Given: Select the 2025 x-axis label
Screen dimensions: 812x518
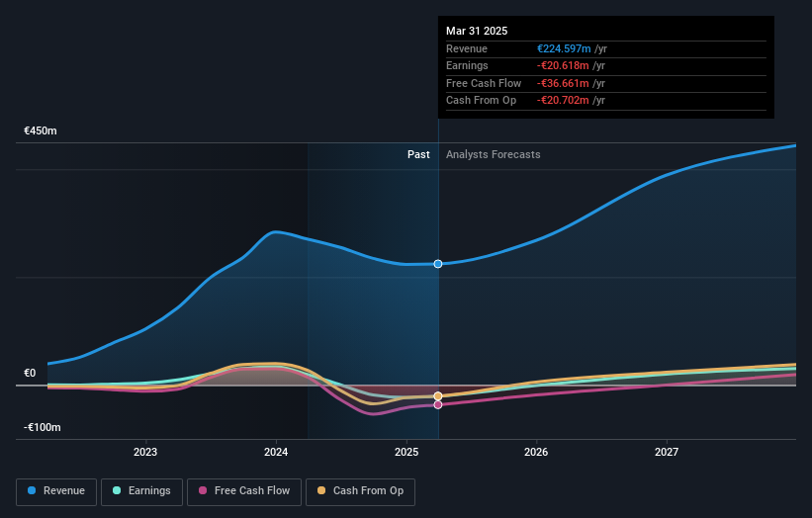Looking at the screenshot, I should click(406, 452).
